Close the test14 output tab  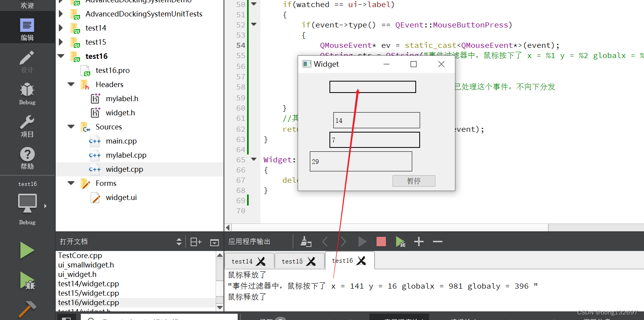point(261,261)
